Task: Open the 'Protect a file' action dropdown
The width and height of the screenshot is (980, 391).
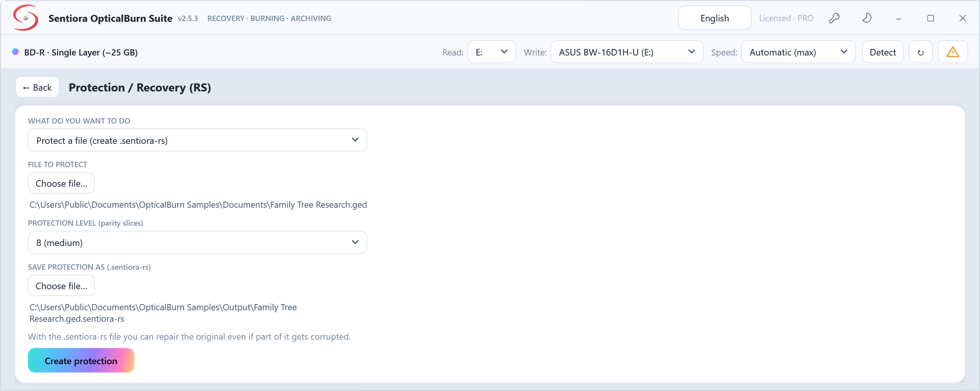Action: (197, 140)
